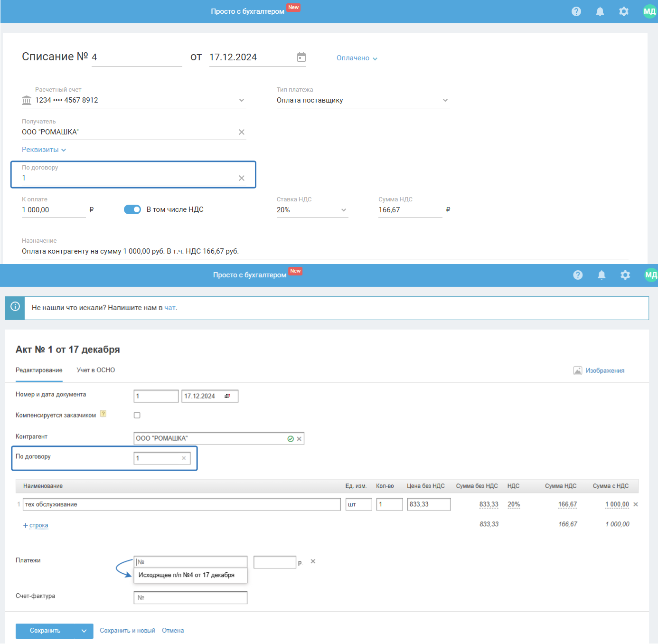Remove the тех обслуживание row with X
Image resolution: width=658 pixels, height=644 pixels.
636,504
